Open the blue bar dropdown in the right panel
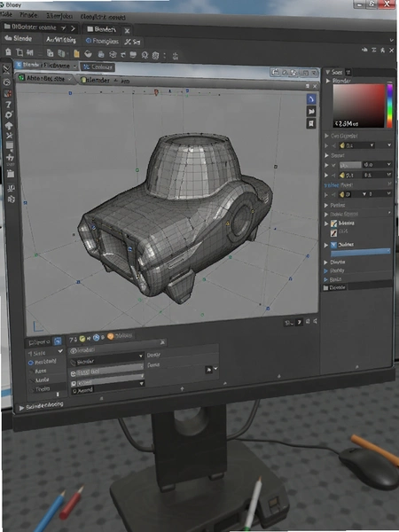 coord(360,252)
